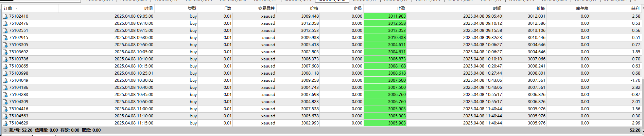Click the order icon for ticket 75103865
This screenshot has height=136, width=644.
(5, 66)
